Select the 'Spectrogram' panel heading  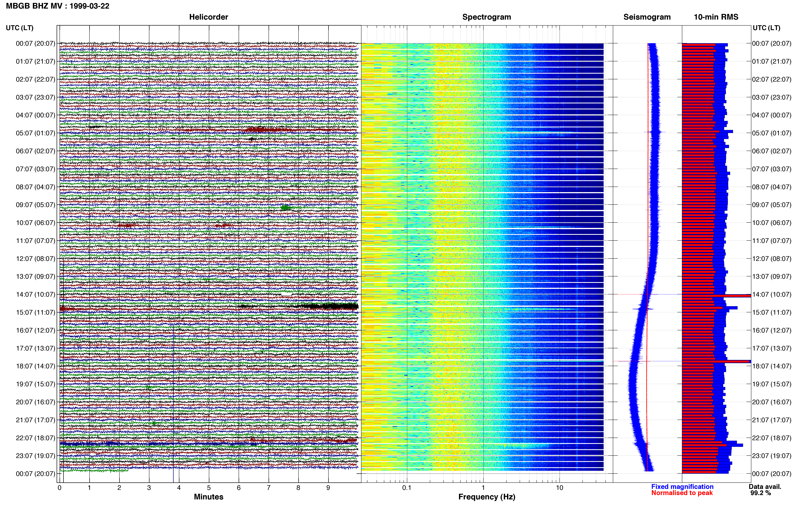tap(487, 17)
